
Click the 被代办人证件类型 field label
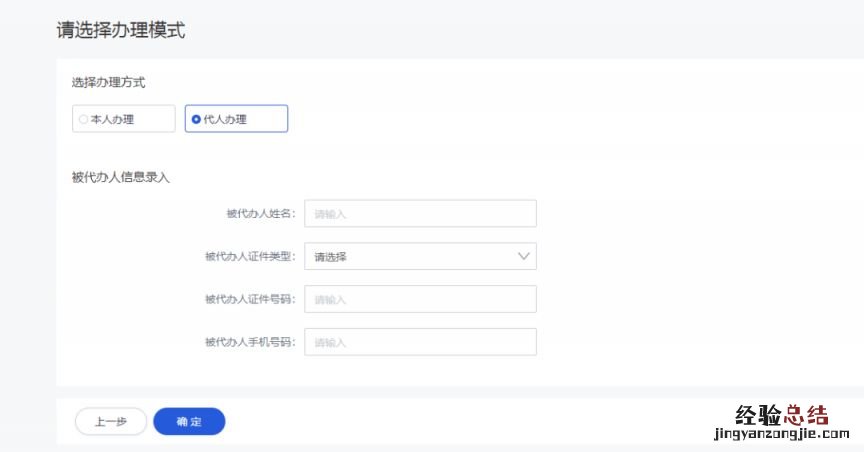pyautogui.click(x=250, y=257)
